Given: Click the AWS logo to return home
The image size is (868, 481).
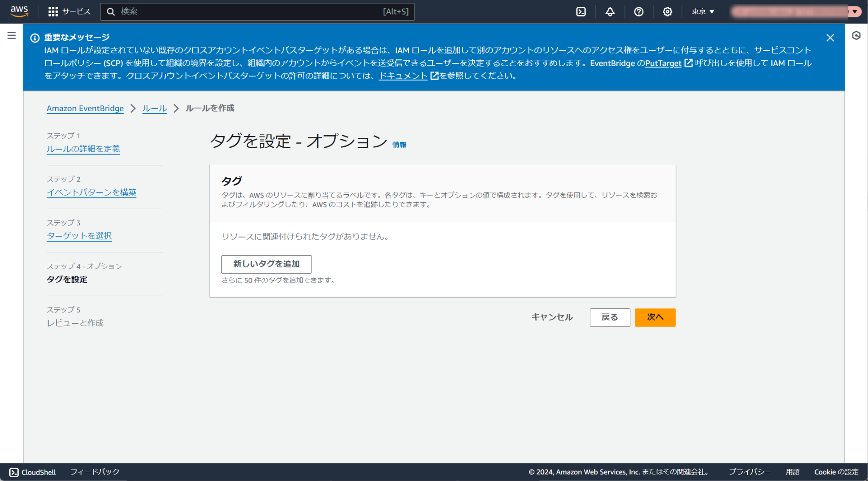Looking at the screenshot, I should pos(19,11).
